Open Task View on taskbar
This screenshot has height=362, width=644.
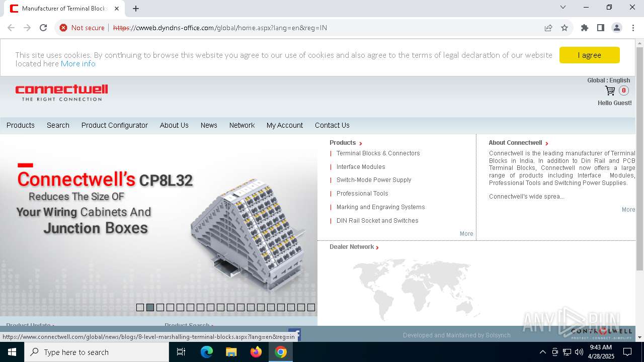point(181,352)
